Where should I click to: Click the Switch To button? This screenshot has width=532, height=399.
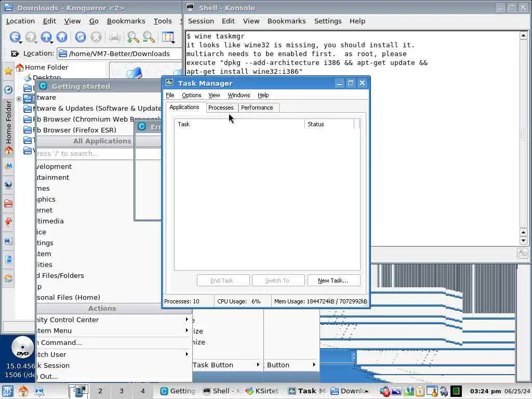(278, 281)
